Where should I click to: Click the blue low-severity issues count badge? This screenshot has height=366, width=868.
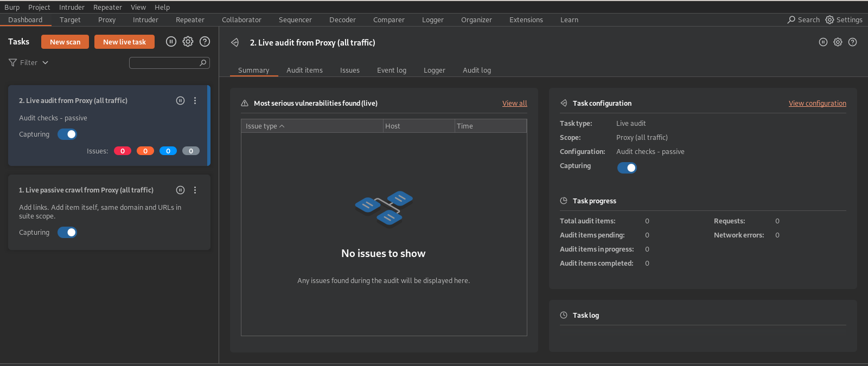(x=168, y=151)
